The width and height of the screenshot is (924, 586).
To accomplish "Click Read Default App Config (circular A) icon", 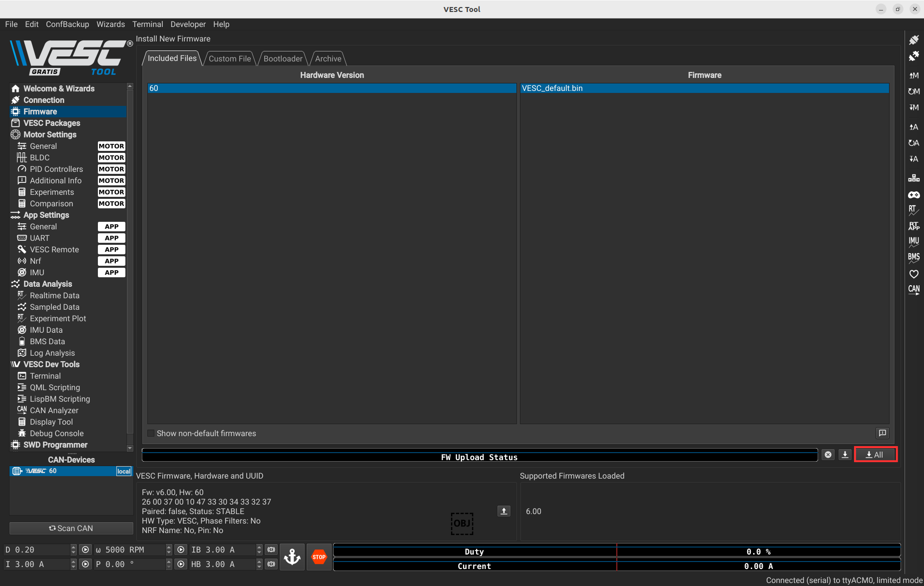I will pos(914,143).
